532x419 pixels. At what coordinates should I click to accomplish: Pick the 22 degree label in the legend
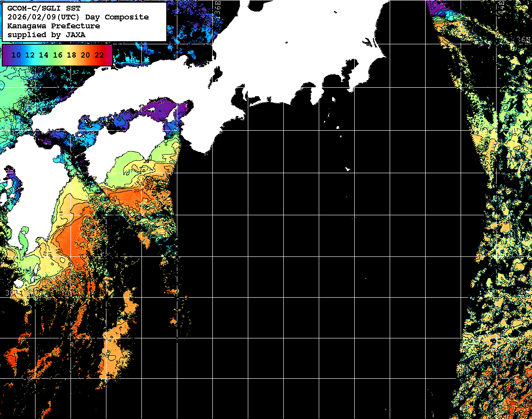click(99, 55)
